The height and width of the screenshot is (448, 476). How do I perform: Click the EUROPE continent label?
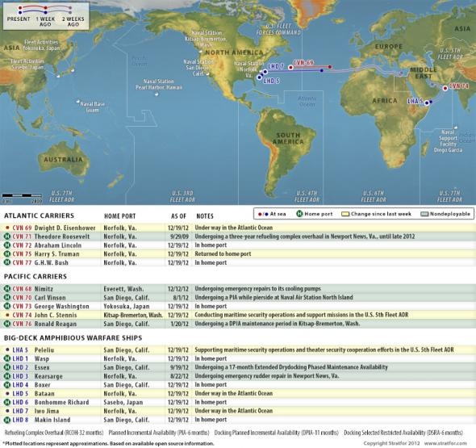(389, 47)
